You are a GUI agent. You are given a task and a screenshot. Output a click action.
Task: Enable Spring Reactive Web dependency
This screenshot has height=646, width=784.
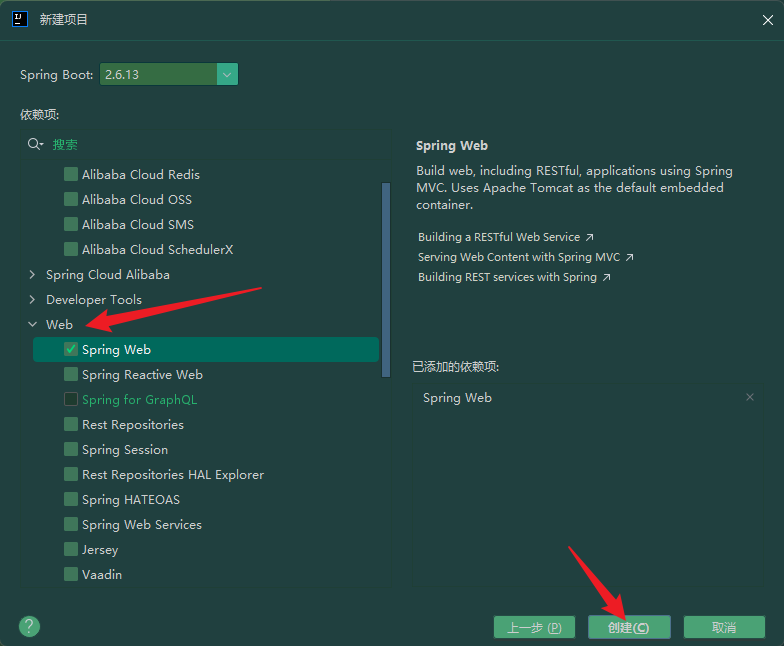[x=71, y=374]
